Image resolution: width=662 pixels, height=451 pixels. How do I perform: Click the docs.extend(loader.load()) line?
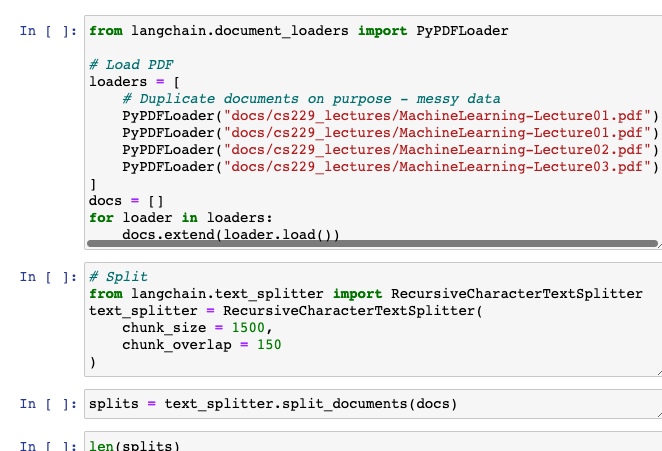click(231, 234)
